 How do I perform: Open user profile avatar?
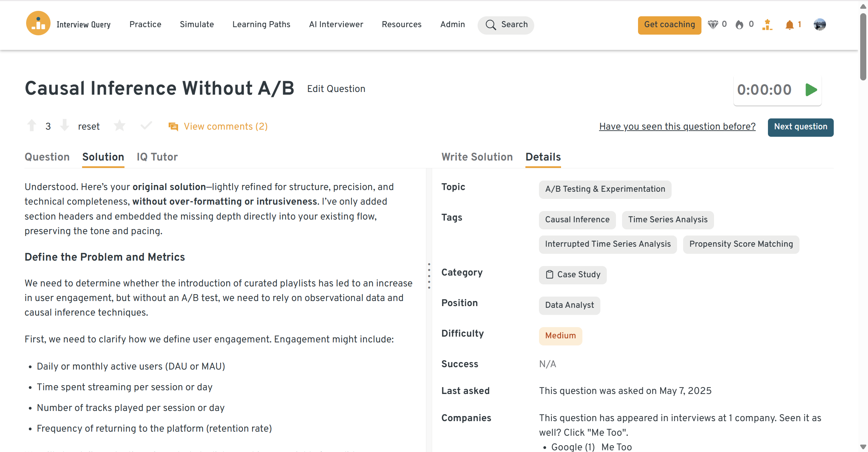pyautogui.click(x=819, y=24)
